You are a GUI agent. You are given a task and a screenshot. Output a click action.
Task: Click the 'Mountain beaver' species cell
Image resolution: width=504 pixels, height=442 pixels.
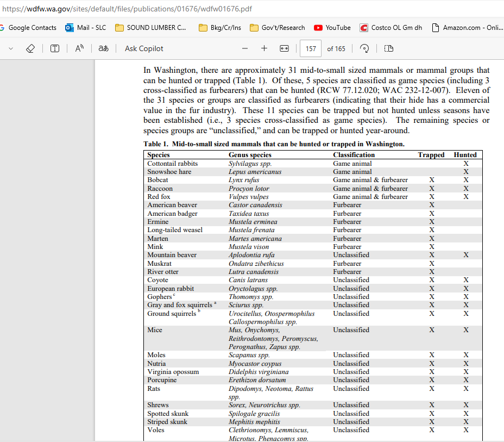pos(172,255)
